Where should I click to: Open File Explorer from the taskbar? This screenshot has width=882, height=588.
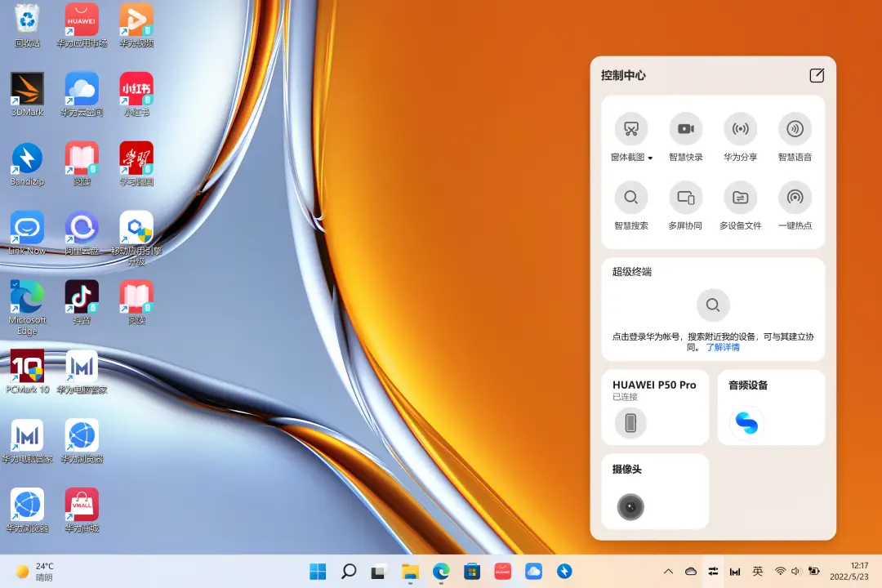pos(410,572)
